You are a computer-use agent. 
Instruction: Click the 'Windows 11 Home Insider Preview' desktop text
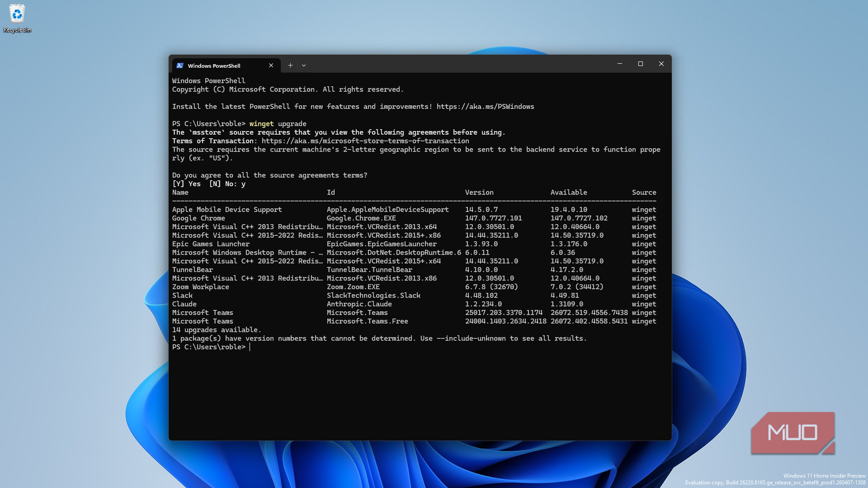824,476
